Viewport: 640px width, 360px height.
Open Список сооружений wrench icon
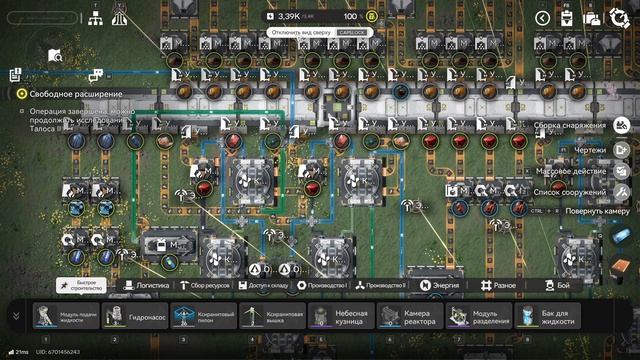point(622,192)
